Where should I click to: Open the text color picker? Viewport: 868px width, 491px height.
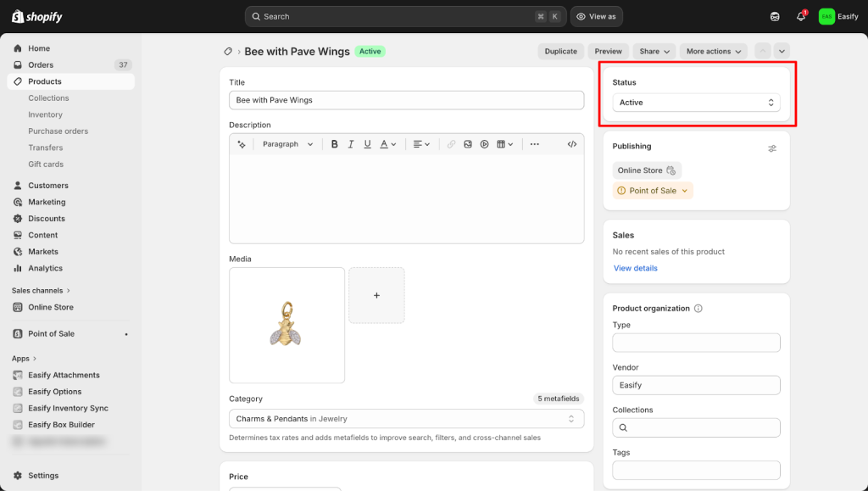(387, 144)
